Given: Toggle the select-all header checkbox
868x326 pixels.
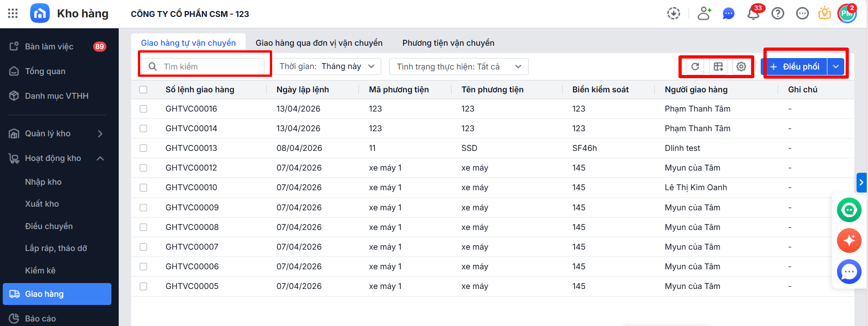Looking at the screenshot, I should click(143, 90).
